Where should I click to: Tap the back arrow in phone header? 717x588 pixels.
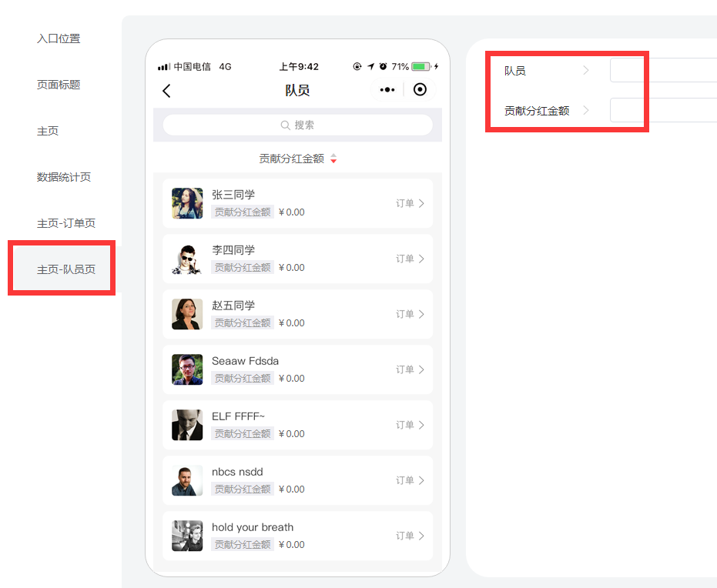[166, 91]
